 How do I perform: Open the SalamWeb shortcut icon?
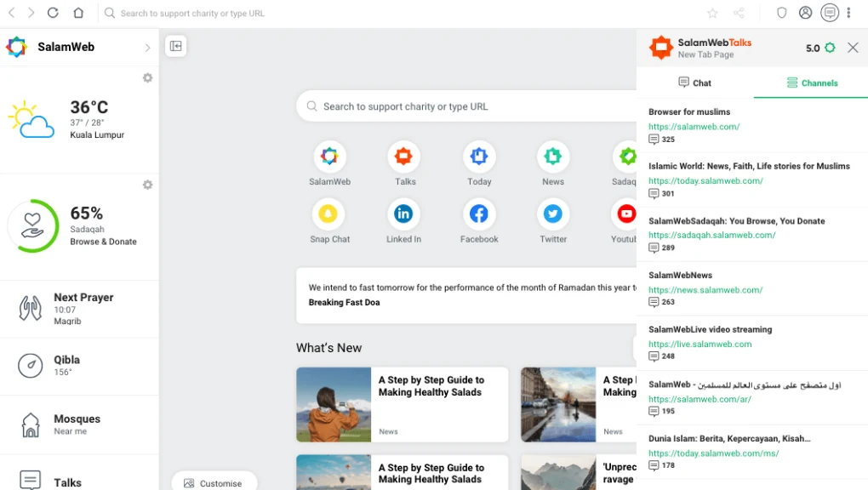(x=329, y=157)
